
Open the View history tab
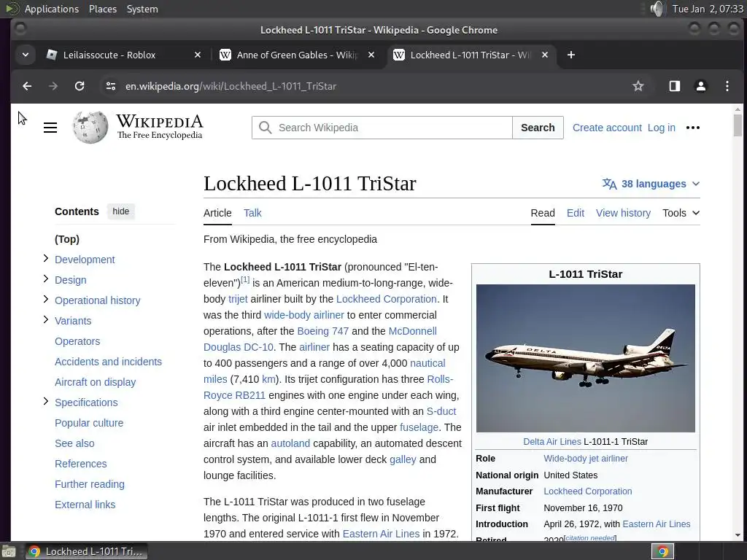pyautogui.click(x=623, y=213)
